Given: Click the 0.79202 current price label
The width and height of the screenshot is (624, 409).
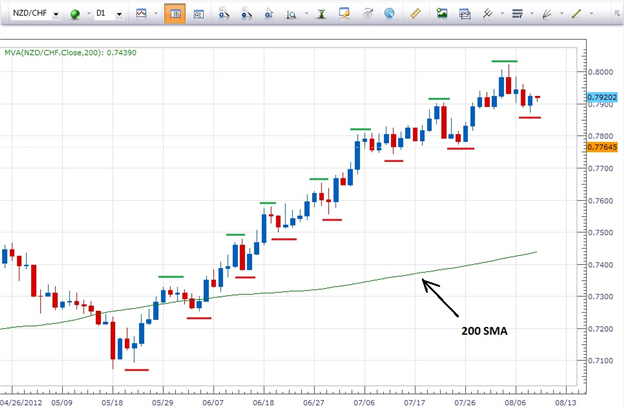Looking at the screenshot, I should (602, 98).
